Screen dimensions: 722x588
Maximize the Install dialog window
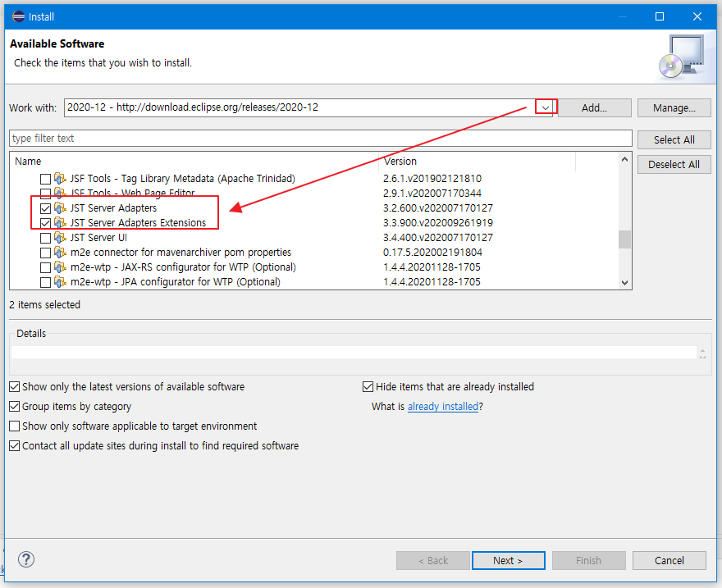coord(660,16)
